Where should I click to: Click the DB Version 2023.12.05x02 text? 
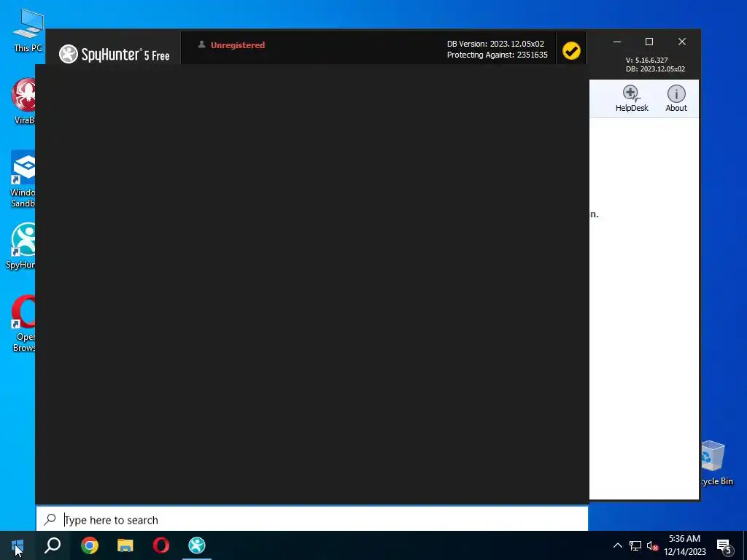pyautogui.click(x=495, y=44)
